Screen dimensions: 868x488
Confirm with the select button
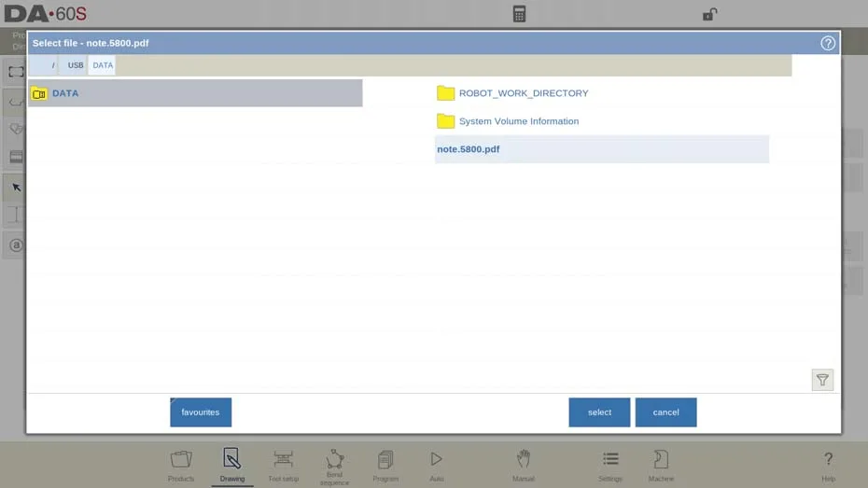(x=599, y=412)
